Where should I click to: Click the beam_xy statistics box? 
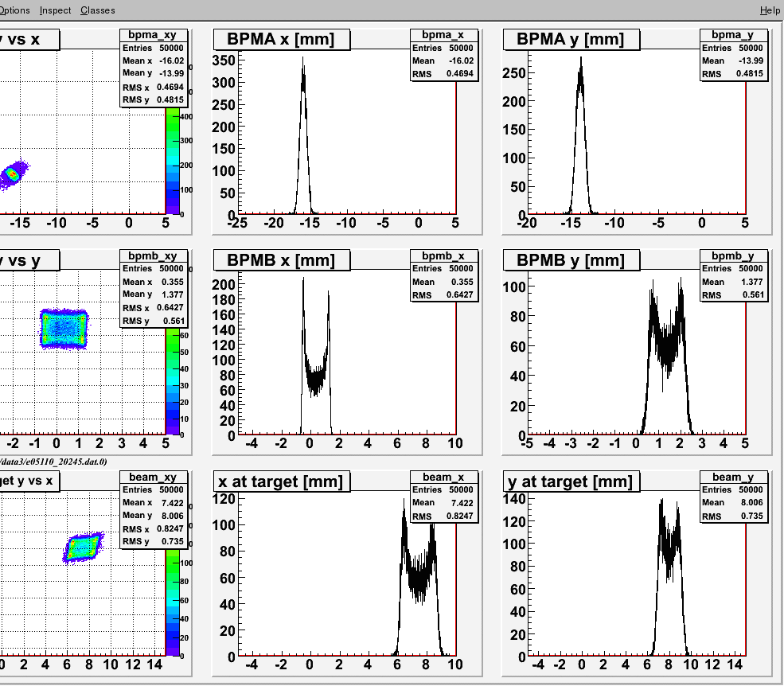154,509
